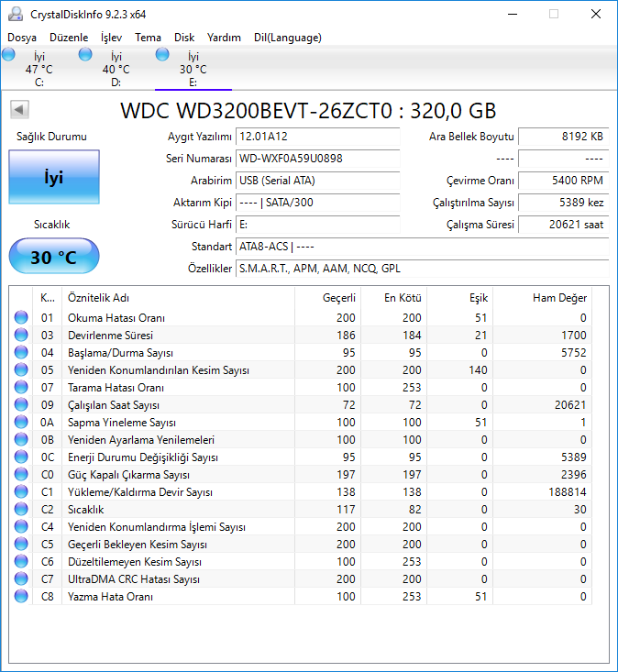Click the Ara Bellek Boyutu value 8192 KB
This screenshot has width=618, height=672.
pos(564,137)
